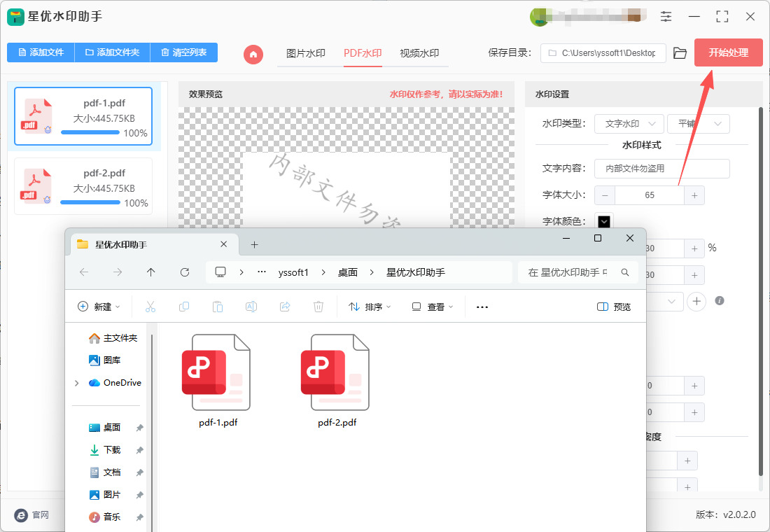This screenshot has height=532, width=770.
Task: Click the Start Processing button
Action: pos(728,52)
